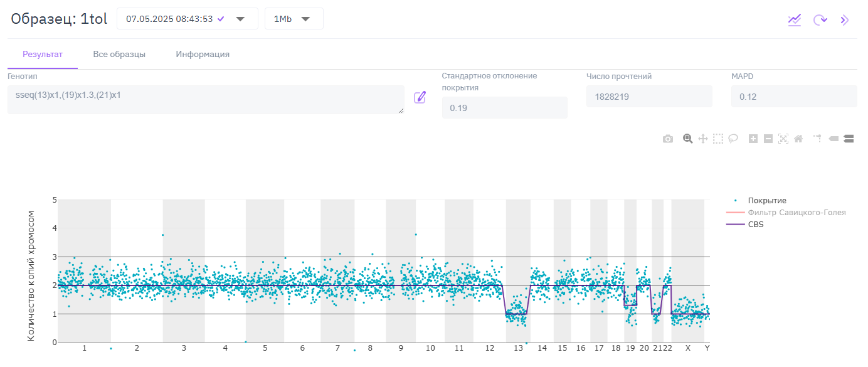
Task: Click the Zoom out minus icon
Action: (x=768, y=139)
